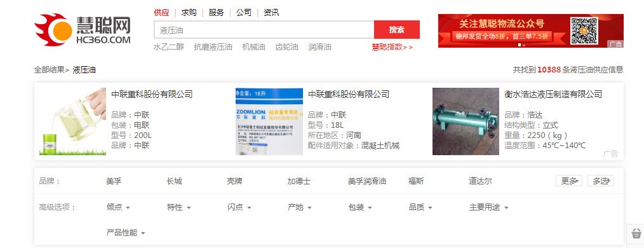Click the 10388 result count text
Viewport: 644px width, 248px height.
549,70
